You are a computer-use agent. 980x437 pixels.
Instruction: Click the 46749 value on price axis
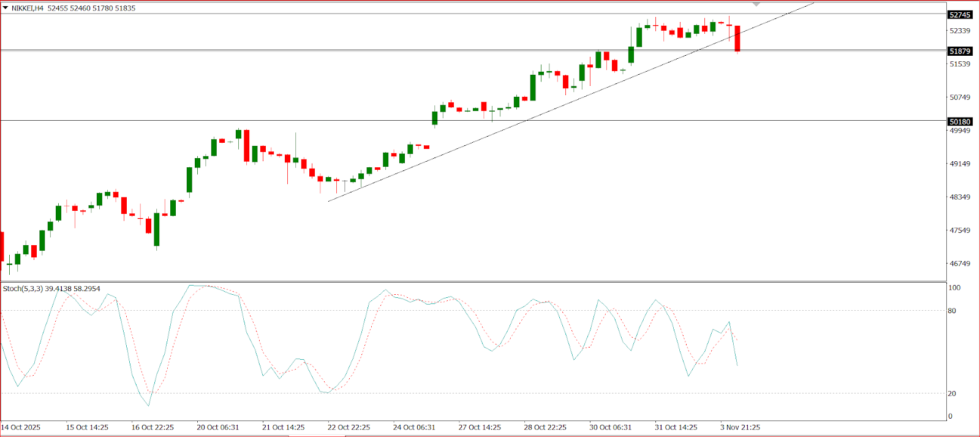point(960,264)
